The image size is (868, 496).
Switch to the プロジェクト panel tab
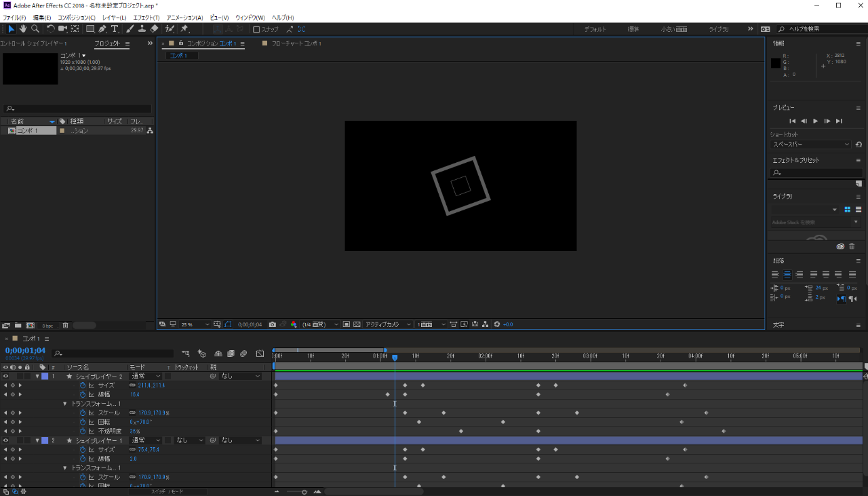tap(107, 43)
